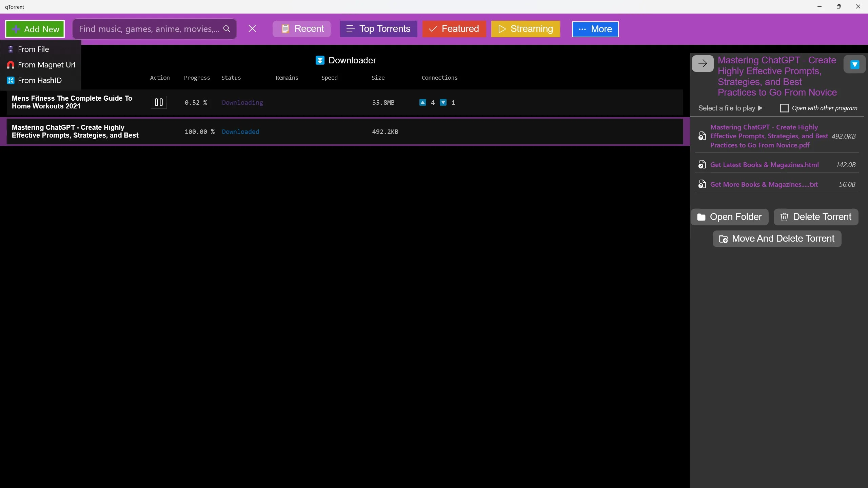Click the Status column header
The height and width of the screenshot is (488, 868).
click(231, 78)
